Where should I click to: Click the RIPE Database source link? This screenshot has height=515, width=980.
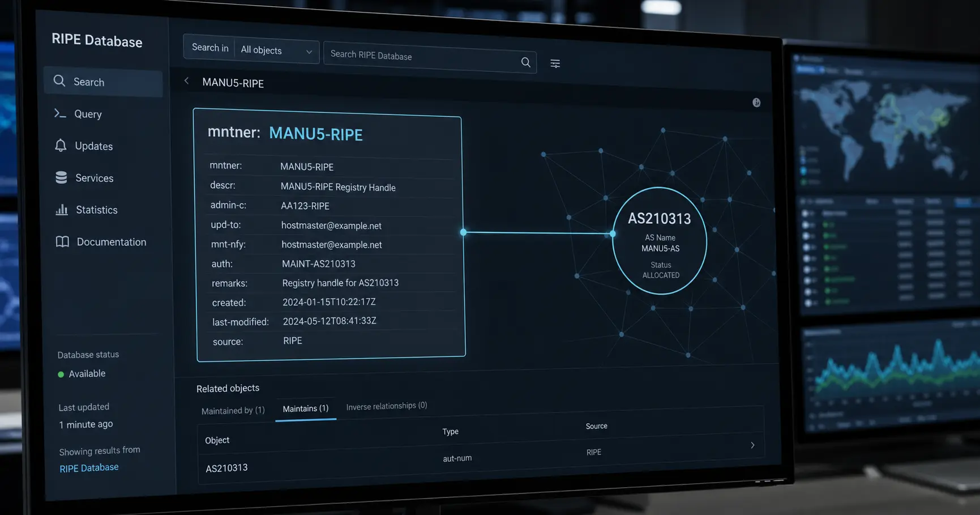point(89,468)
